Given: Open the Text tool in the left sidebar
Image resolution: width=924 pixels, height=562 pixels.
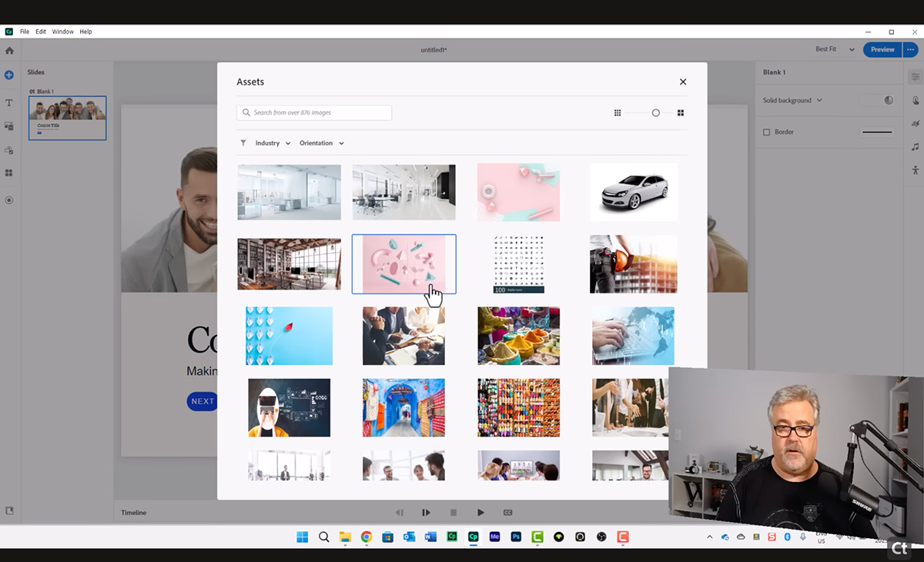Looking at the screenshot, I should [8, 102].
